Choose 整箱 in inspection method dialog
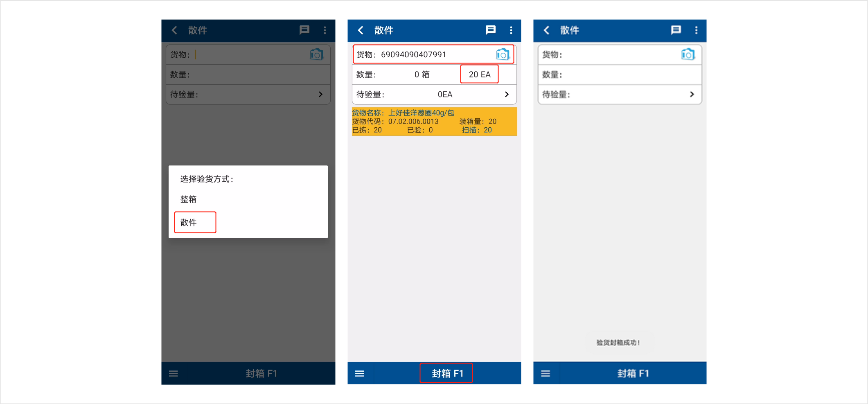 [x=189, y=199]
